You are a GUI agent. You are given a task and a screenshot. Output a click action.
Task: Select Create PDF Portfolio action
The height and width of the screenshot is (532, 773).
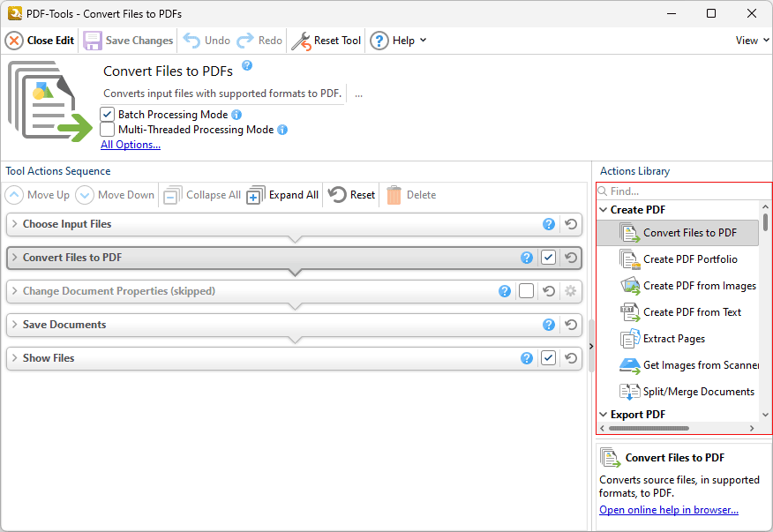(678, 259)
